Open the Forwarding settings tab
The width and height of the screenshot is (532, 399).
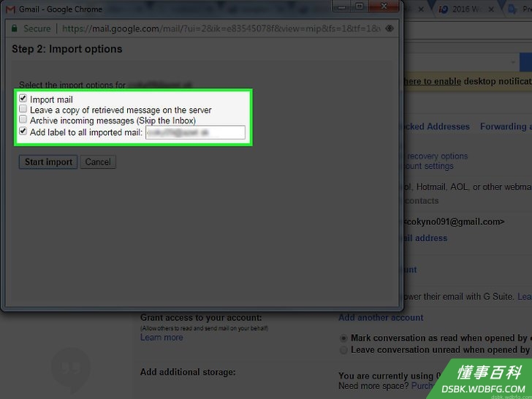tap(506, 126)
